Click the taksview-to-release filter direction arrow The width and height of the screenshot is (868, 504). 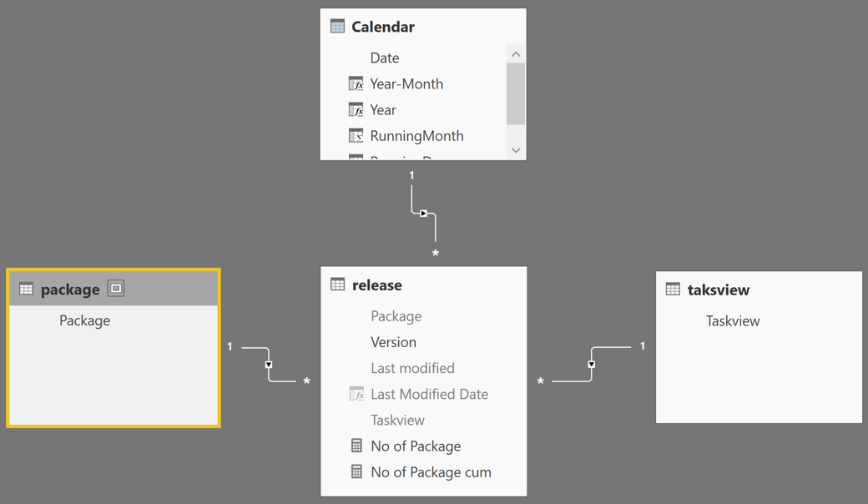click(x=591, y=365)
